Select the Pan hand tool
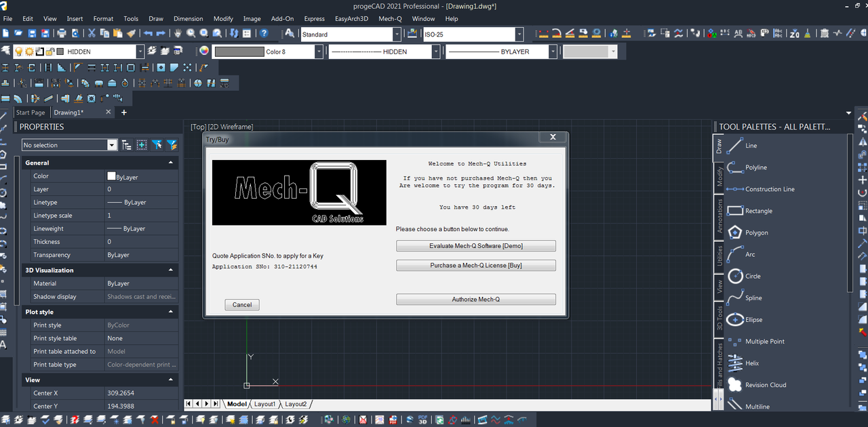This screenshot has width=868, height=427. [x=178, y=33]
